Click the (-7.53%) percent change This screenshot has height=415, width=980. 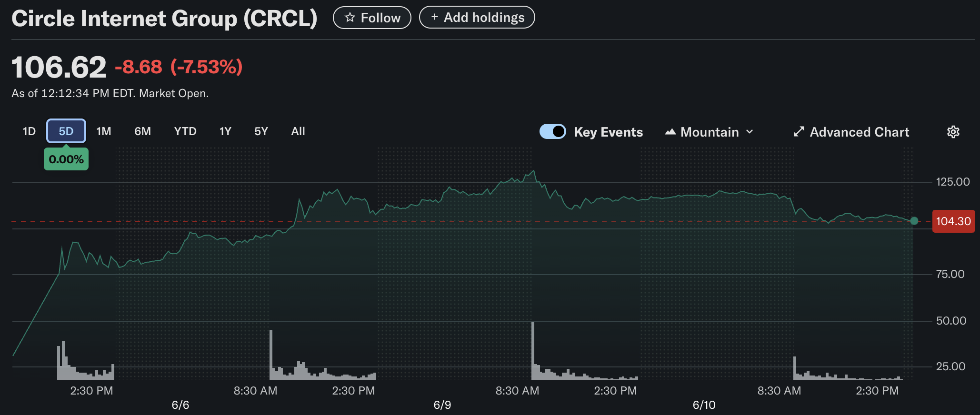[x=207, y=67]
